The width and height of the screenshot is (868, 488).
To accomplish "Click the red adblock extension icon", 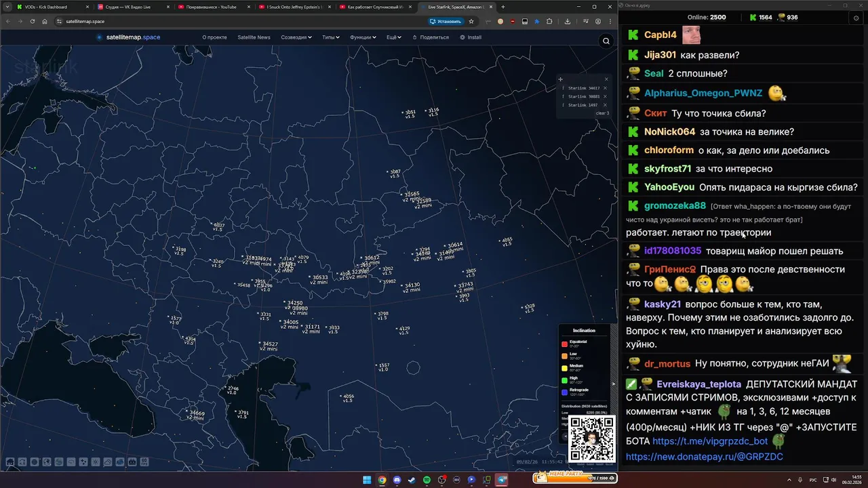I will tap(513, 21).
